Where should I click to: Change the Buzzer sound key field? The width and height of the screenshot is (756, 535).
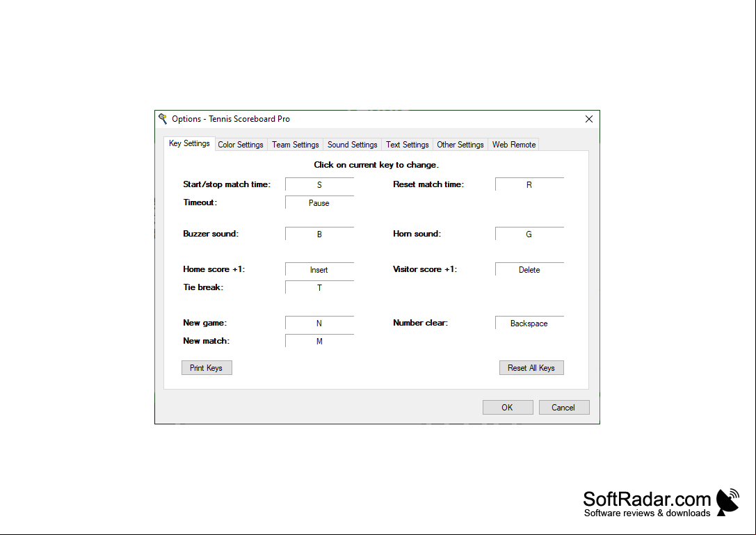click(x=319, y=234)
